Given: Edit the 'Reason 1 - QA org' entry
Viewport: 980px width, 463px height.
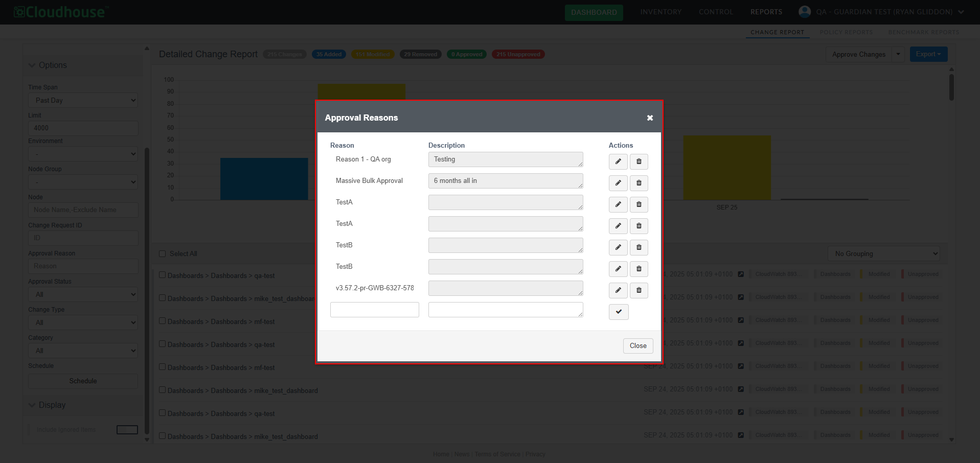Looking at the screenshot, I should coord(618,161).
